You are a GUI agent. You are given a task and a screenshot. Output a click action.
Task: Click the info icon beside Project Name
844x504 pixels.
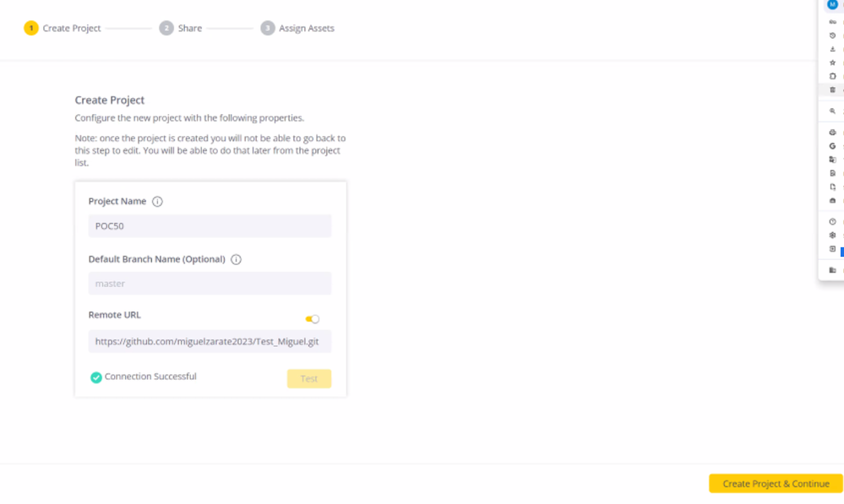pos(157,202)
